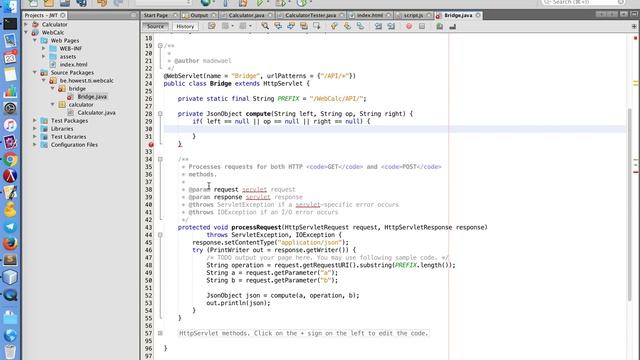Click the collapsed HttpServlet methods text
The width and height of the screenshot is (640, 360).
[x=304, y=333]
